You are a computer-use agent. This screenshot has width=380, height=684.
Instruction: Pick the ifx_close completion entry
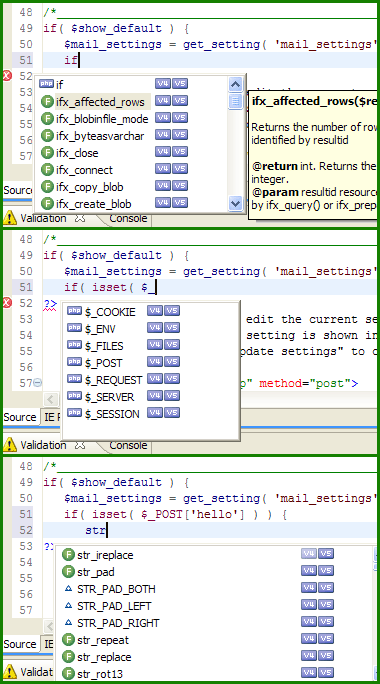click(x=77, y=153)
